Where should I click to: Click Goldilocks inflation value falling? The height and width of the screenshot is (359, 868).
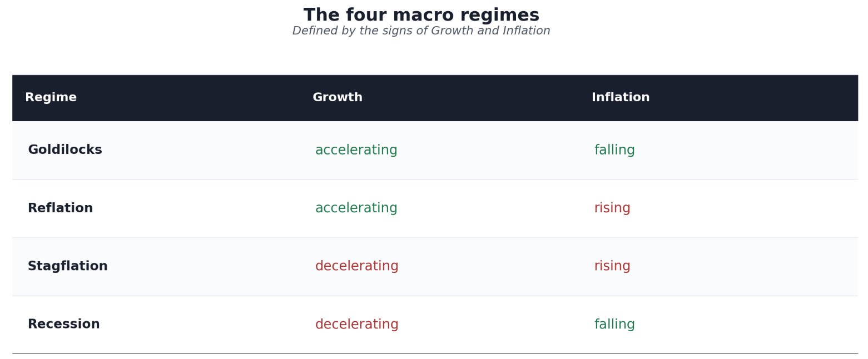pos(614,151)
